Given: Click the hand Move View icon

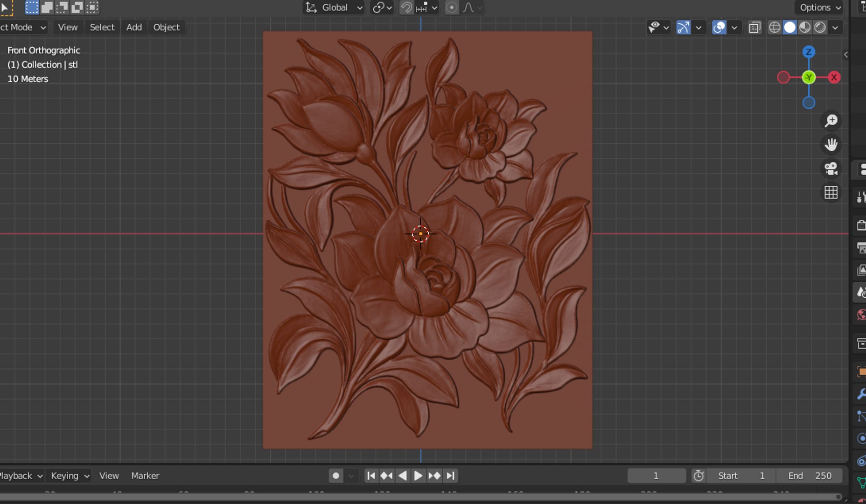Looking at the screenshot, I should point(831,145).
